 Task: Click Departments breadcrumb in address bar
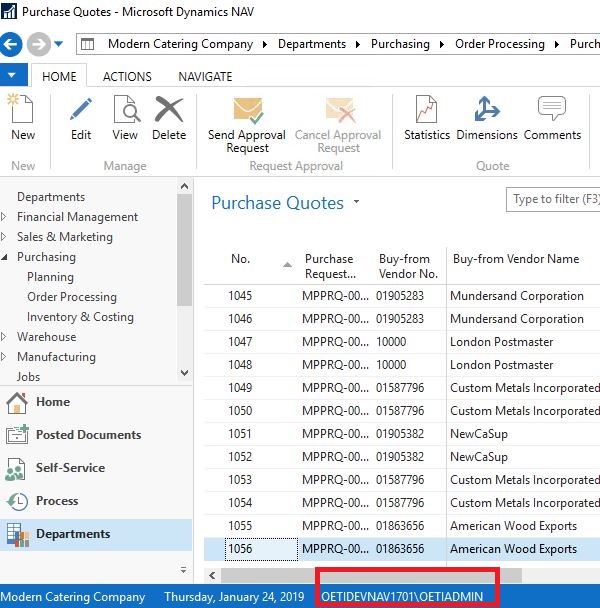coord(312,44)
